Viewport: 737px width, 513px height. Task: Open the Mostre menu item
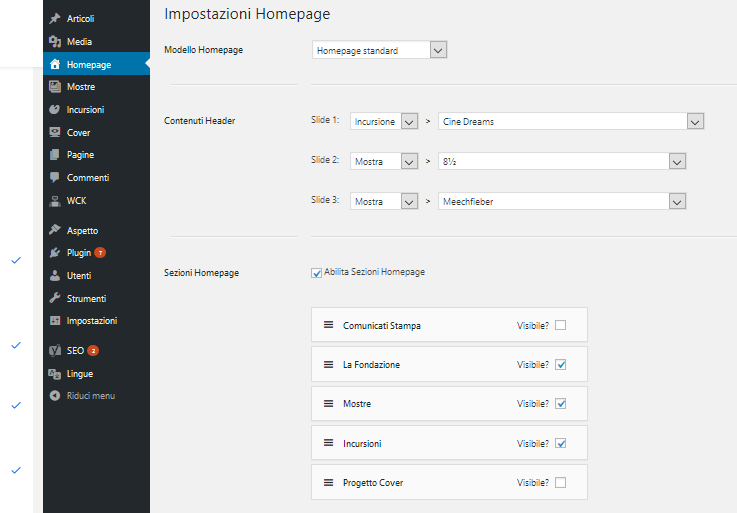pyautogui.click(x=81, y=87)
